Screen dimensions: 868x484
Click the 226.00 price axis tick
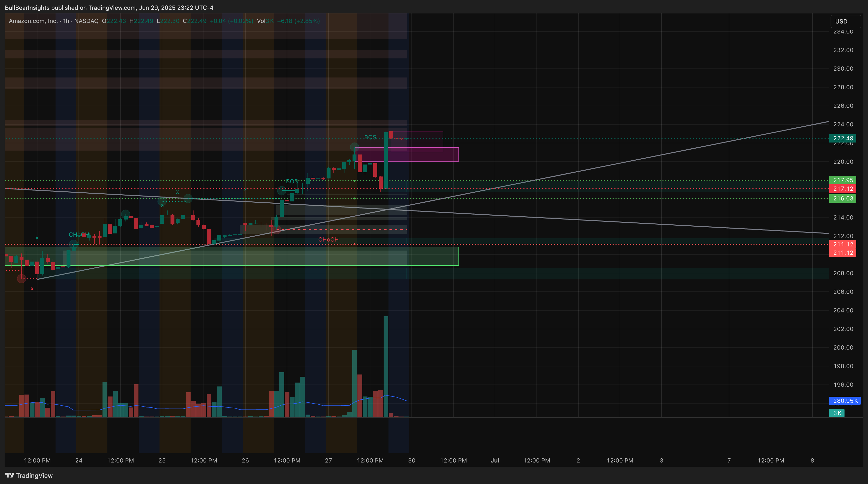coord(843,106)
